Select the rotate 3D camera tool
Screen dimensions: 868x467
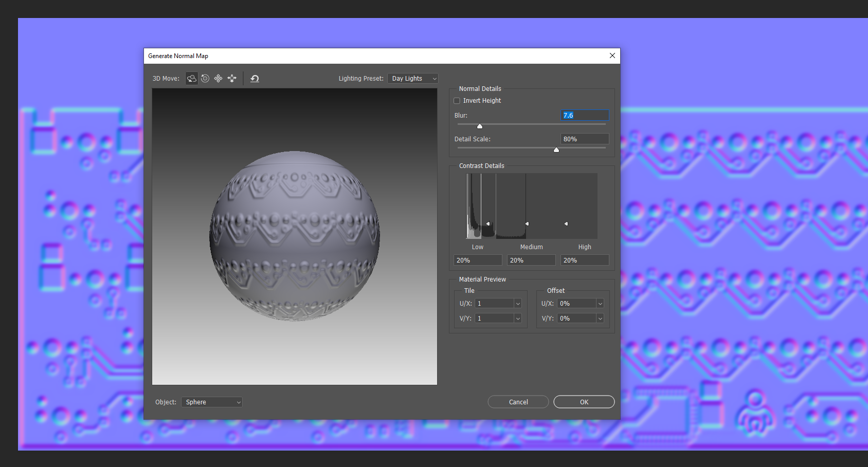coord(191,78)
